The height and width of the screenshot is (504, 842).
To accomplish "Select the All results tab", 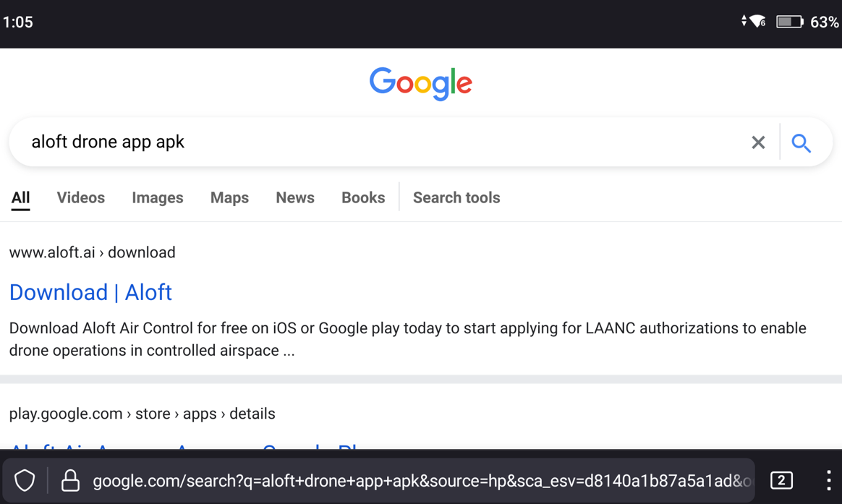I will [20, 197].
